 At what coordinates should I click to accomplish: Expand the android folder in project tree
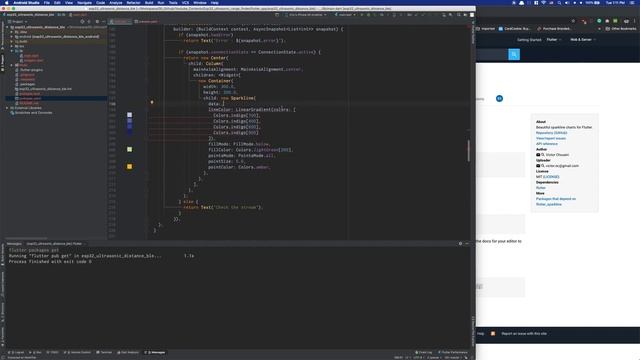pyautogui.click(x=11, y=36)
